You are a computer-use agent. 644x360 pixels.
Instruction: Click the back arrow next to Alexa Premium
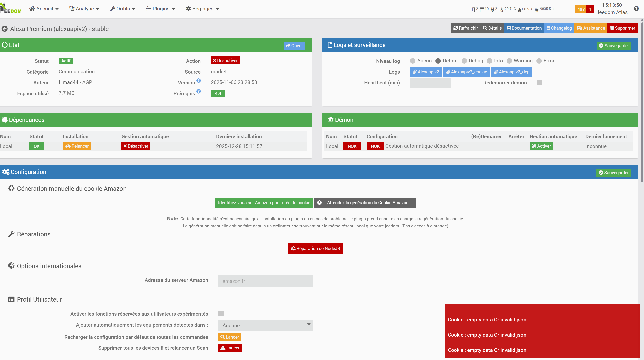tap(4, 29)
